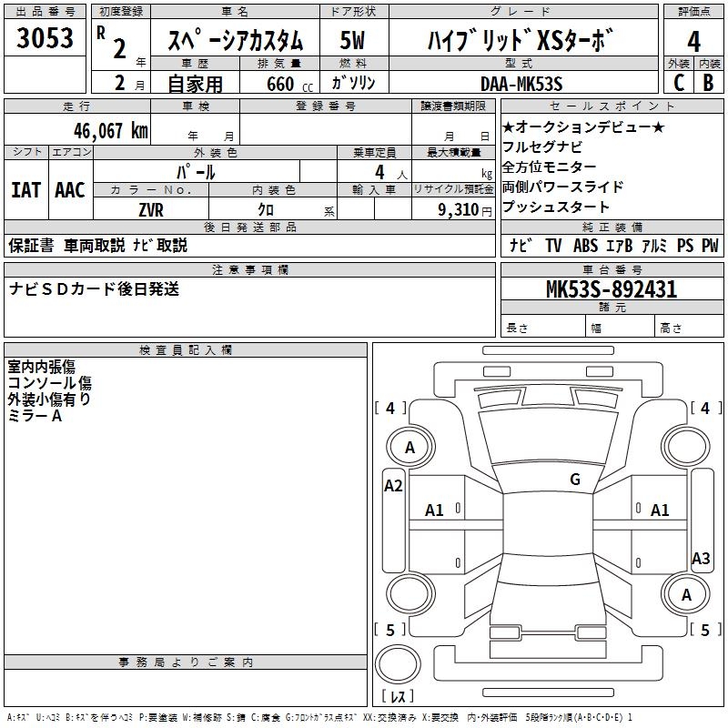Click 車両取説 in later-shipped parts
Viewport: 728px width, 728px height.
tap(95, 245)
